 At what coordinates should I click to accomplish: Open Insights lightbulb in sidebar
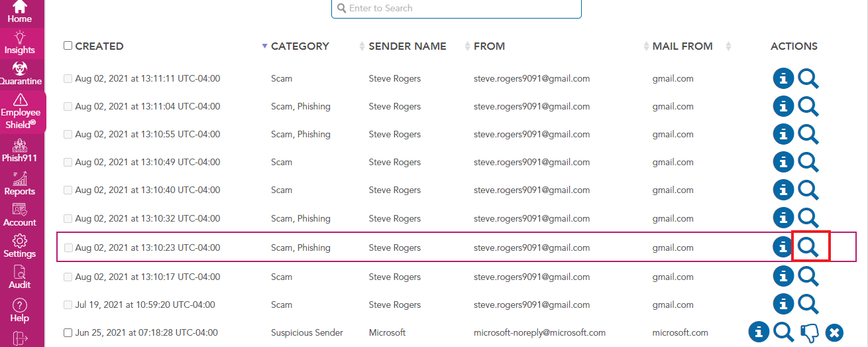20,42
